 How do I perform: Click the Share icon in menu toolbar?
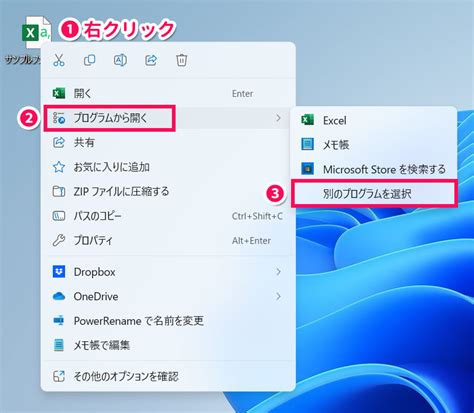[151, 60]
